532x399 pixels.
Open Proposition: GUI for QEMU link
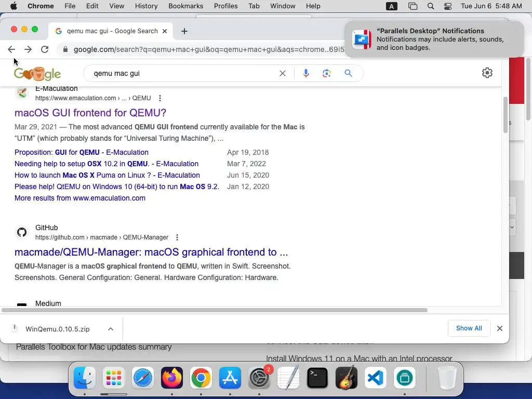[82, 152]
